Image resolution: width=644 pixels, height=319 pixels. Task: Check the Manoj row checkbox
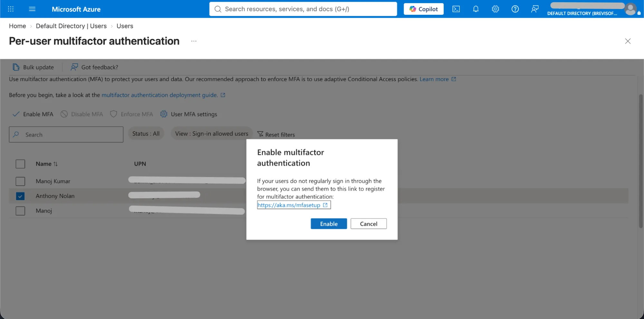point(20,211)
